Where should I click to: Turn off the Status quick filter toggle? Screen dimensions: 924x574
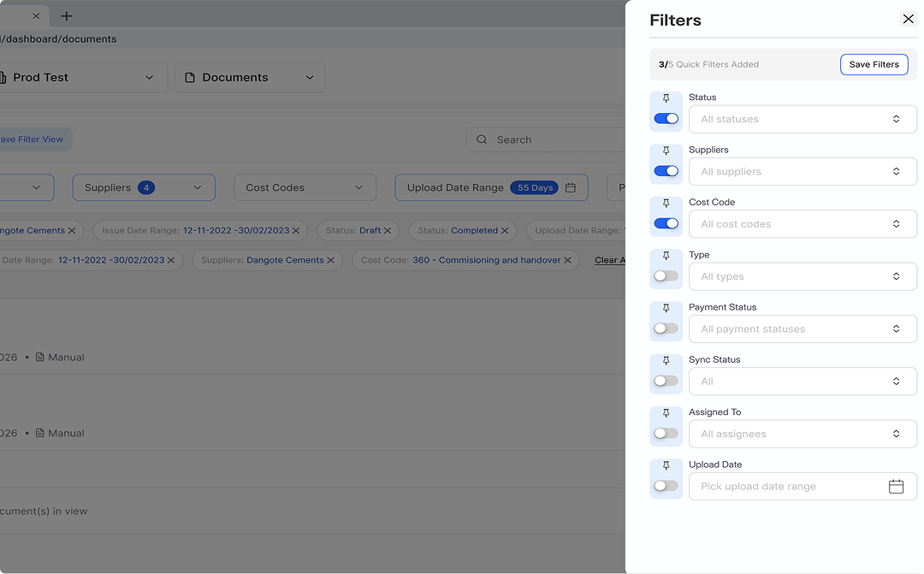tap(666, 118)
